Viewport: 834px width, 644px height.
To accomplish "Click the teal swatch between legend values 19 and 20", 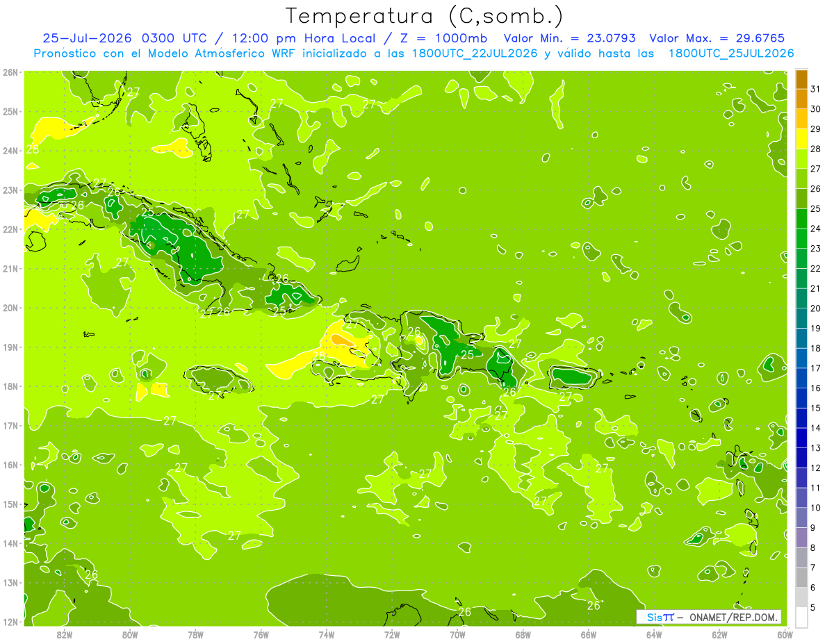I will tap(801, 318).
